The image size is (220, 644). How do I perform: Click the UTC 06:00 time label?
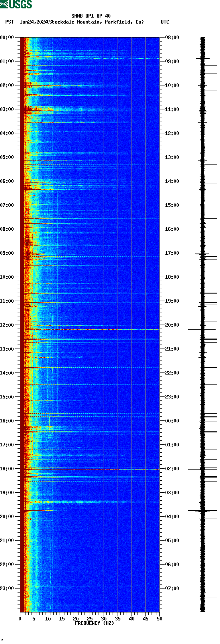(172, 565)
